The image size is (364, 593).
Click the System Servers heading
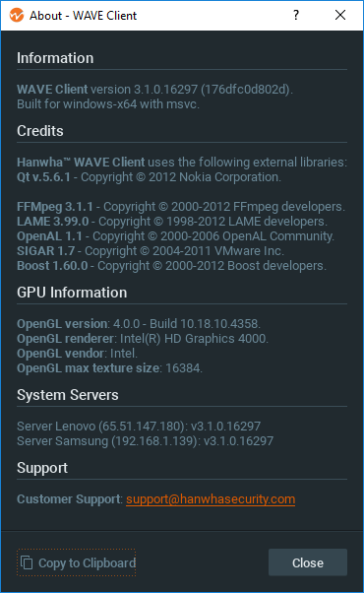pyautogui.click(x=68, y=395)
